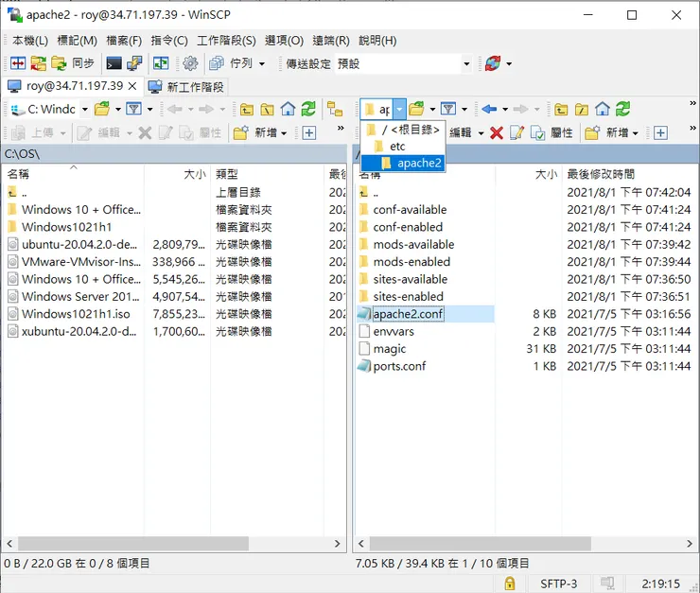Select Windows1021h1 folder in local panel

coord(66,227)
